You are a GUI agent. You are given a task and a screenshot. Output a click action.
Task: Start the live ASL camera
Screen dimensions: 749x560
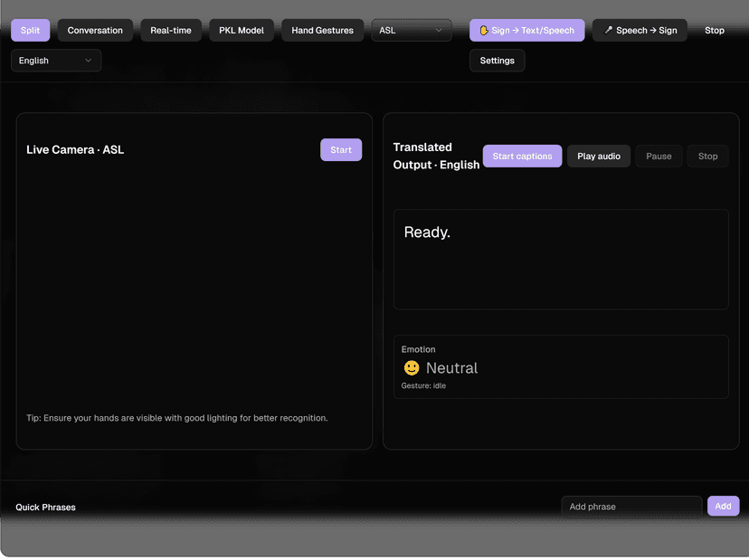click(x=341, y=150)
